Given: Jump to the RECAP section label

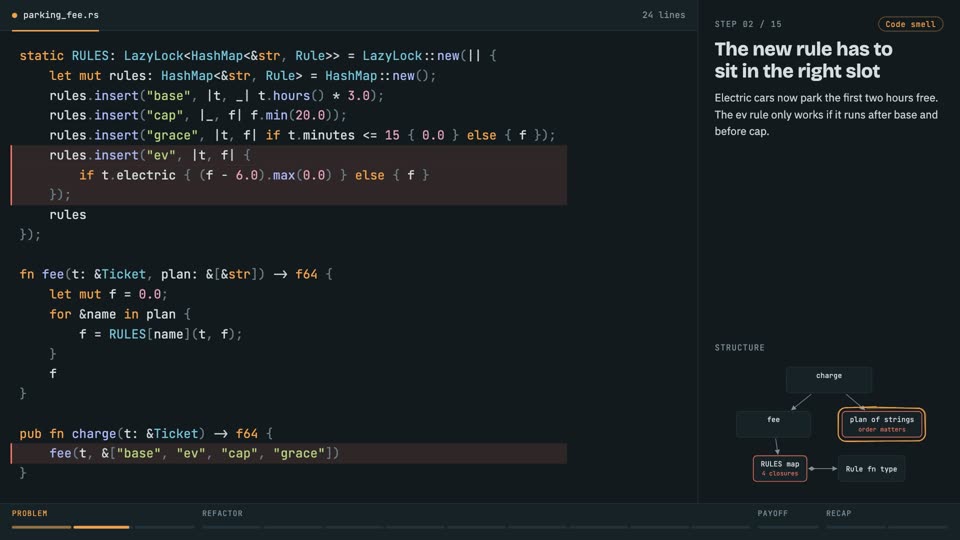Looking at the screenshot, I should [x=838, y=513].
